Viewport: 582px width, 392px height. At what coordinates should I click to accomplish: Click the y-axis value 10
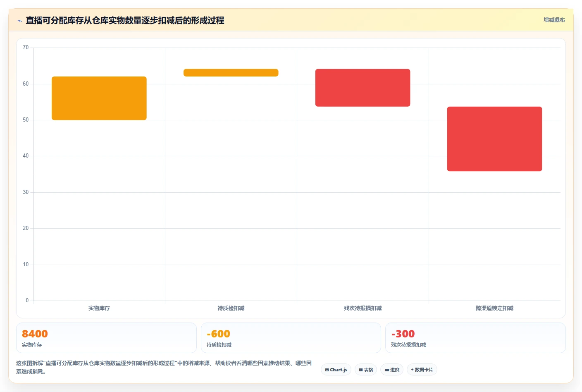(x=26, y=265)
